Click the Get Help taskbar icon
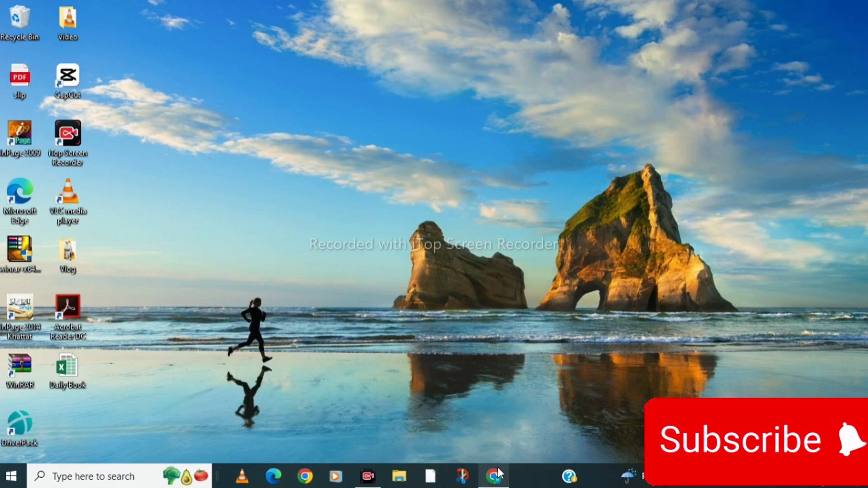The width and height of the screenshot is (868, 488). click(x=569, y=476)
